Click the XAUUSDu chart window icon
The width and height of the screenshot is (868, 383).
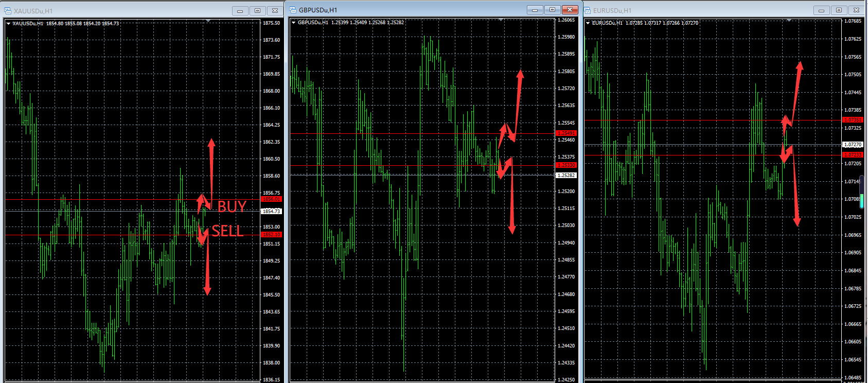tap(8, 11)
